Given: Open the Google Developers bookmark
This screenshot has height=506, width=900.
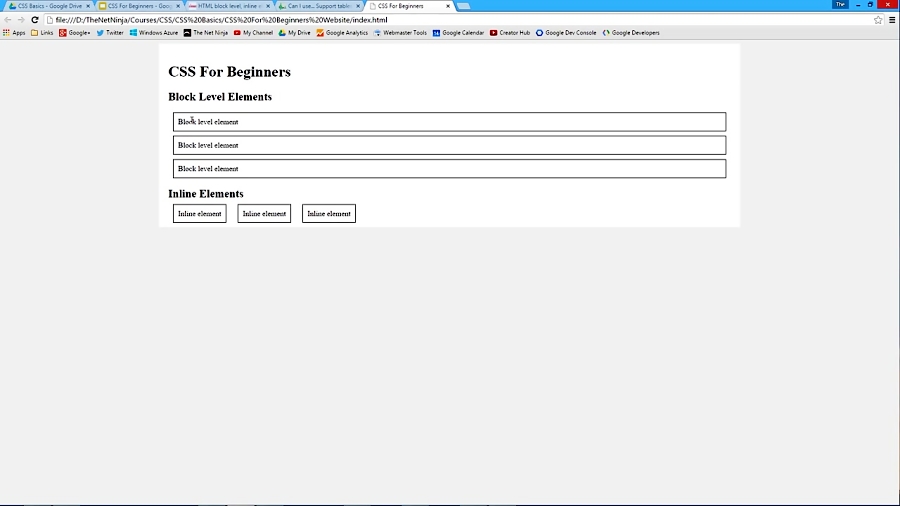Looking at the screenshot, I should [x=631, y=33].
